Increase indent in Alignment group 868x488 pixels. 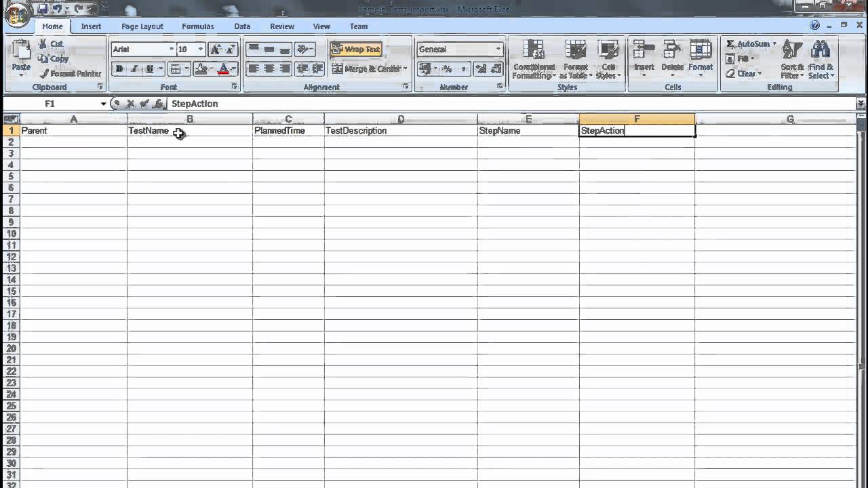[x=317, y=68]
